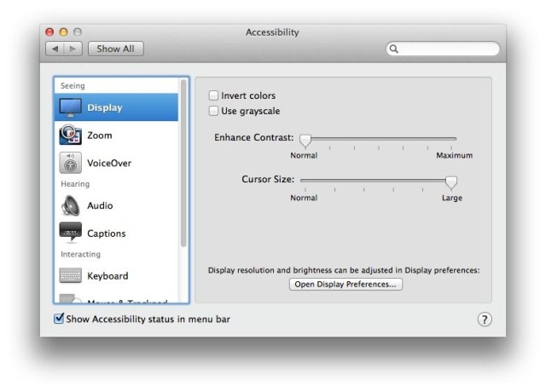Image resolution: width=546 pixels, height=392 pixels.
Task: Click the Cursor Size slider handle
Action: 451,182
